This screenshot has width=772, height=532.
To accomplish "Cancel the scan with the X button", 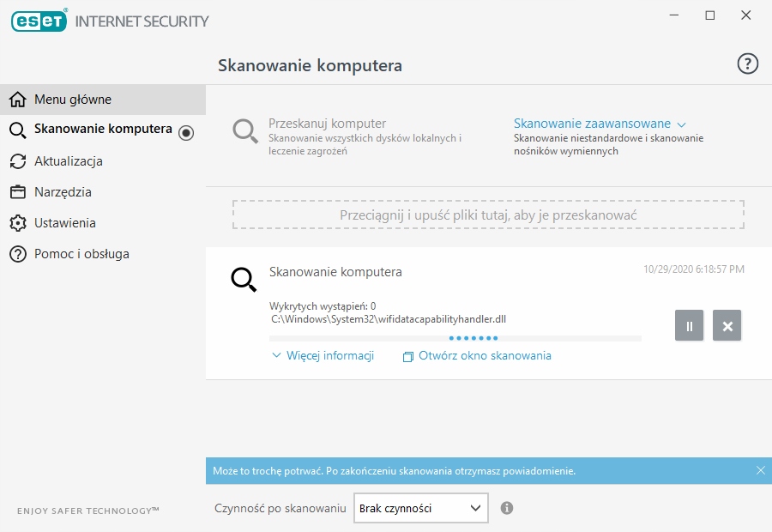I will point(727,326).
